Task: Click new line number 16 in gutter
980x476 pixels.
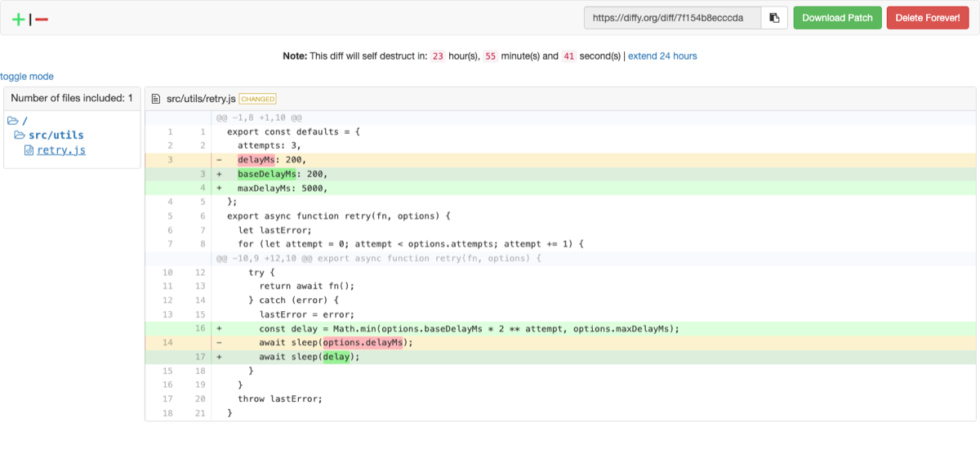Action: point(200,328)
